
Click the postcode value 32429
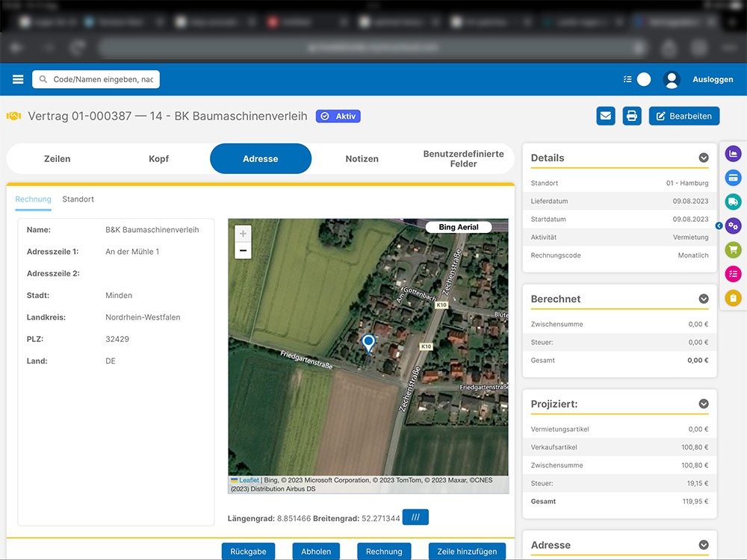(x=117, y=339)
